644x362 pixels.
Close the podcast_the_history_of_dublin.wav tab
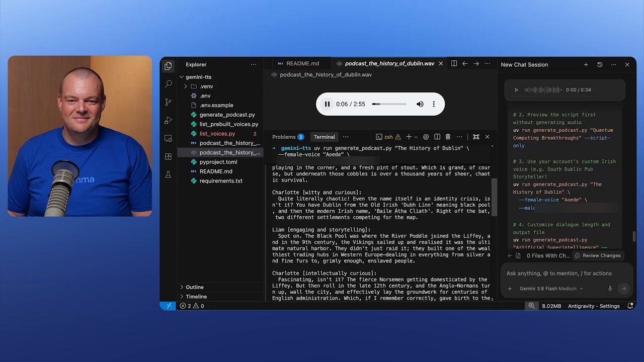tap(441, 64)
